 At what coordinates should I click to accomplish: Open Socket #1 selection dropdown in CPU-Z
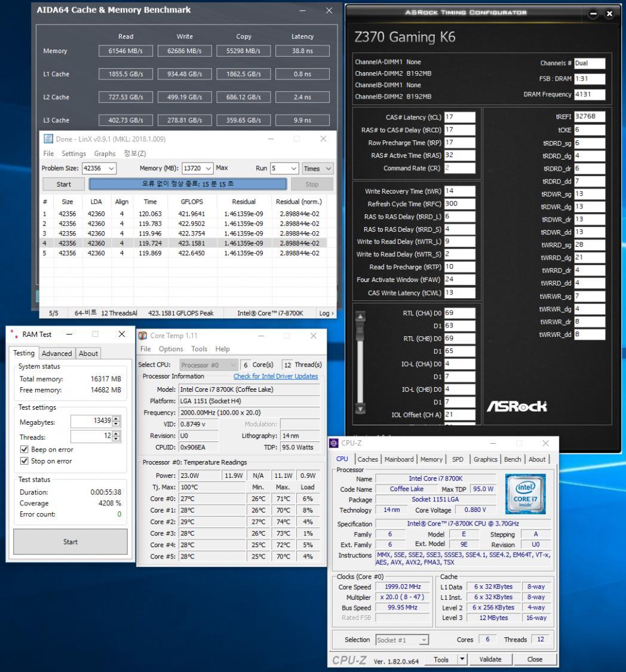pos(402,640)
